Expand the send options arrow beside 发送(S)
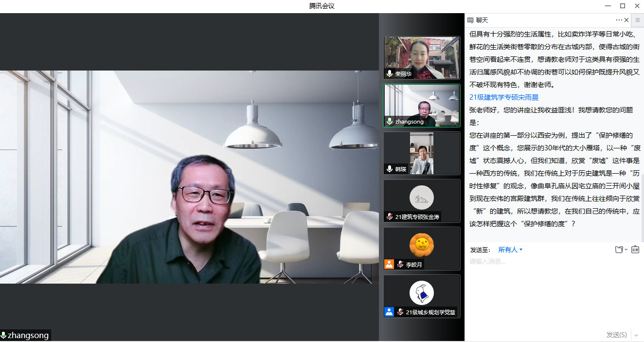This screenshot has height=342, width=644. point(637,335)
